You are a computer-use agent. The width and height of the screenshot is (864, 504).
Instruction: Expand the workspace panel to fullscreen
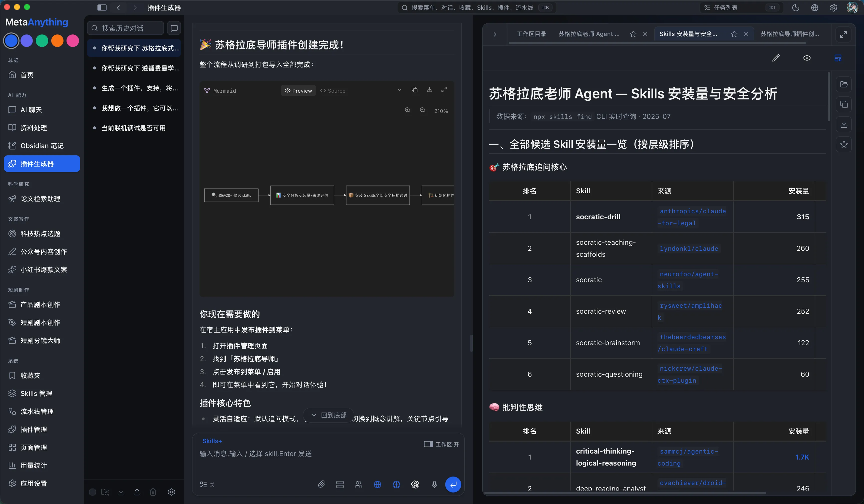[x=843, y=34]
